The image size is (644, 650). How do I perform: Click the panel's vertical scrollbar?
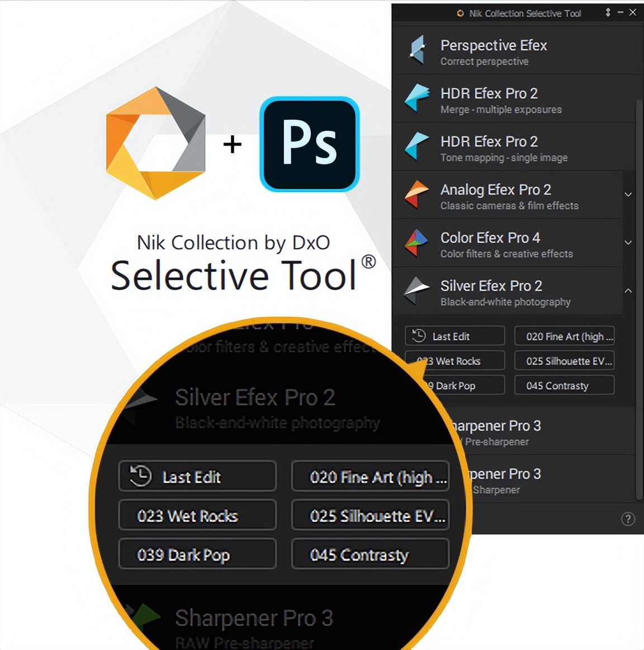click(639, 299)
